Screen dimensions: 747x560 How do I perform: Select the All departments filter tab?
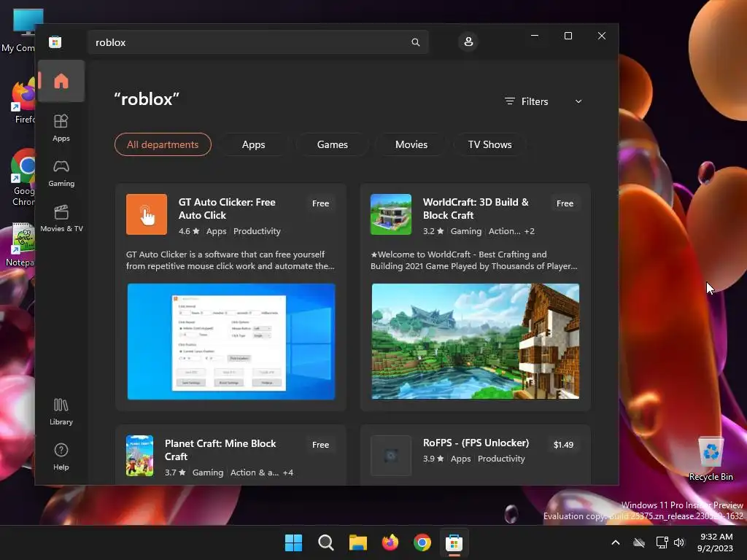(163, 144)
